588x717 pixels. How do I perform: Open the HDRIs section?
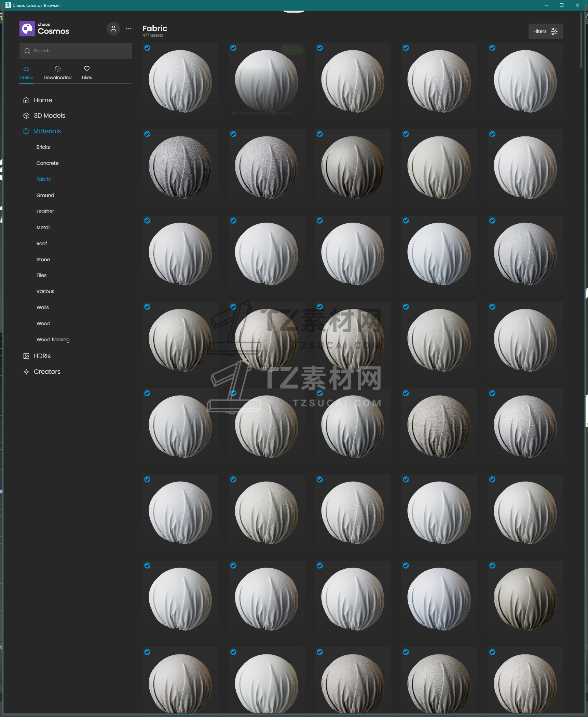point(37,356)
